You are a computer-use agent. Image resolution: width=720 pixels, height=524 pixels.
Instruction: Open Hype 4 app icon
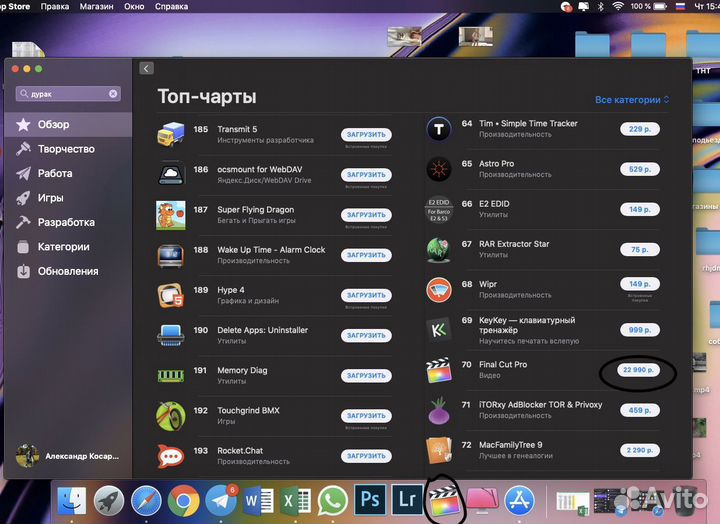pyautogui.click(x=171, y=295)
